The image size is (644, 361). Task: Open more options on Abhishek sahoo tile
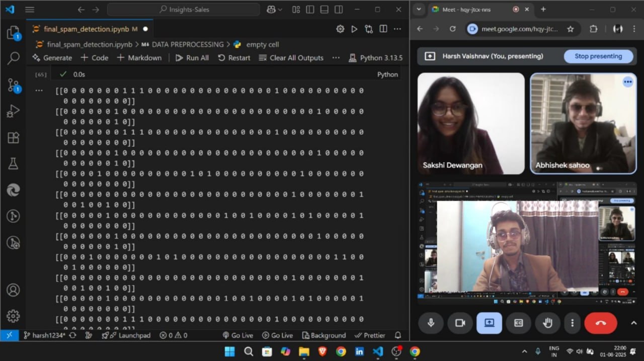coord(627,82)
